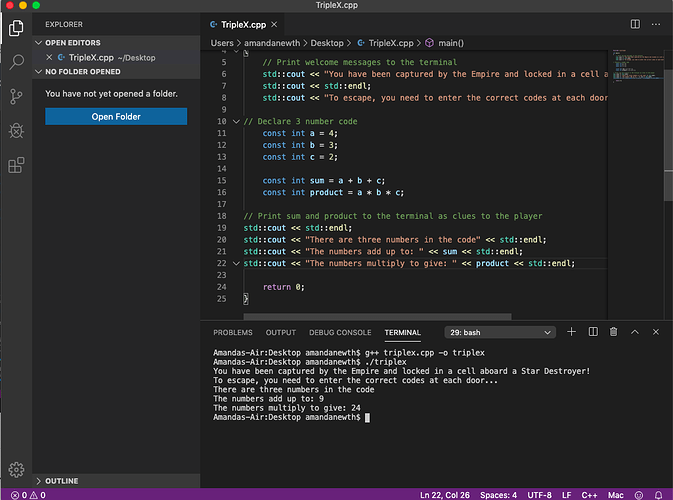The width and height of the screenshot is (673, 500).
Task: Change end of line via LF
Action: pos(567,495)
